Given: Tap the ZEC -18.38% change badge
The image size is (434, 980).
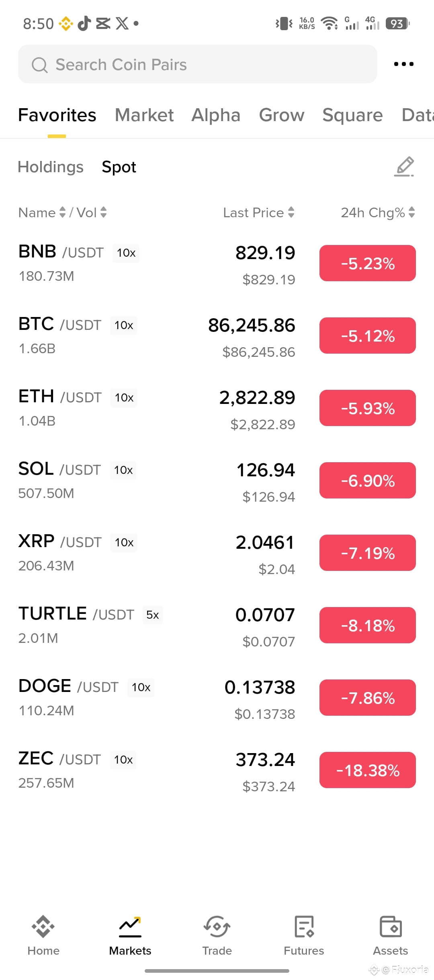Looking at the screenshot, I should 368,770.
